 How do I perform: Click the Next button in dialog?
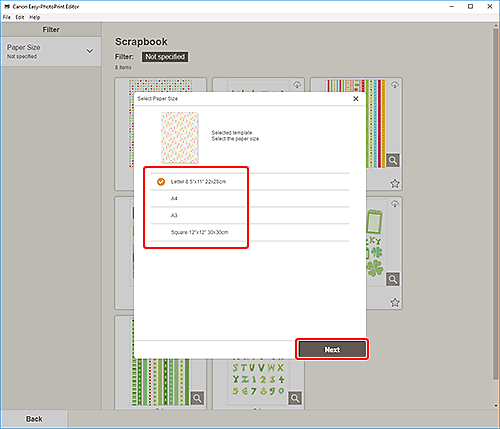click(x=332, y=349)
